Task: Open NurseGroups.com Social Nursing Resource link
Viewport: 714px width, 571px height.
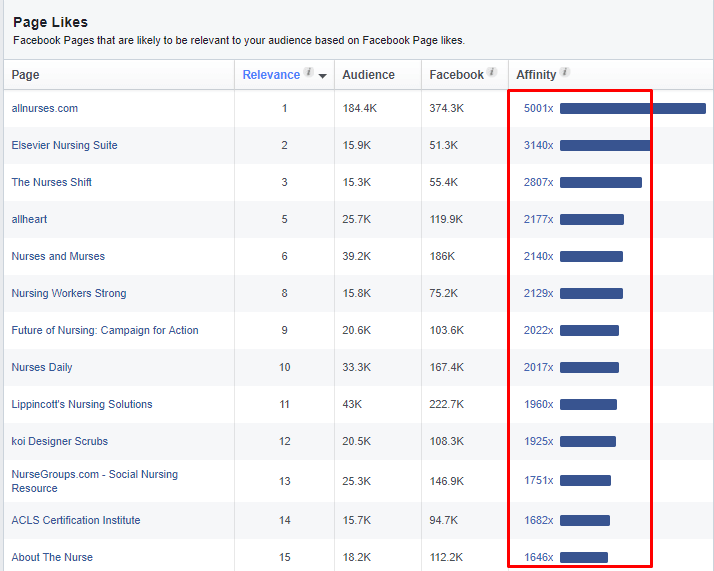Action: tap(95, 481)
